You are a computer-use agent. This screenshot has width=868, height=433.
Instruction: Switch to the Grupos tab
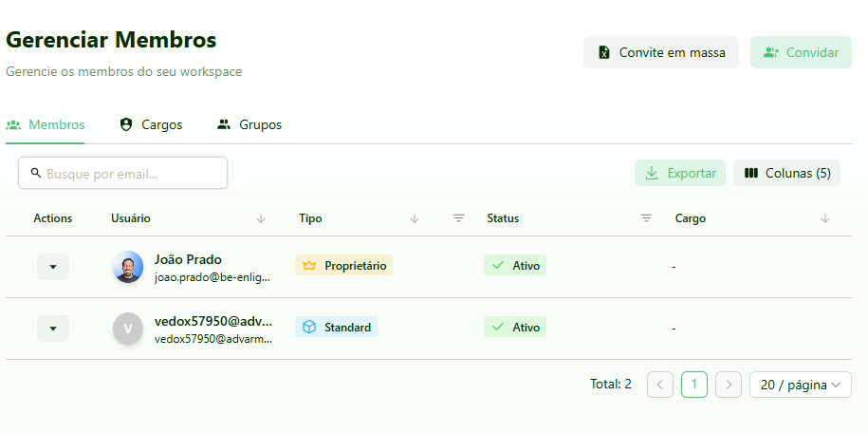click(x=249, y=124)
